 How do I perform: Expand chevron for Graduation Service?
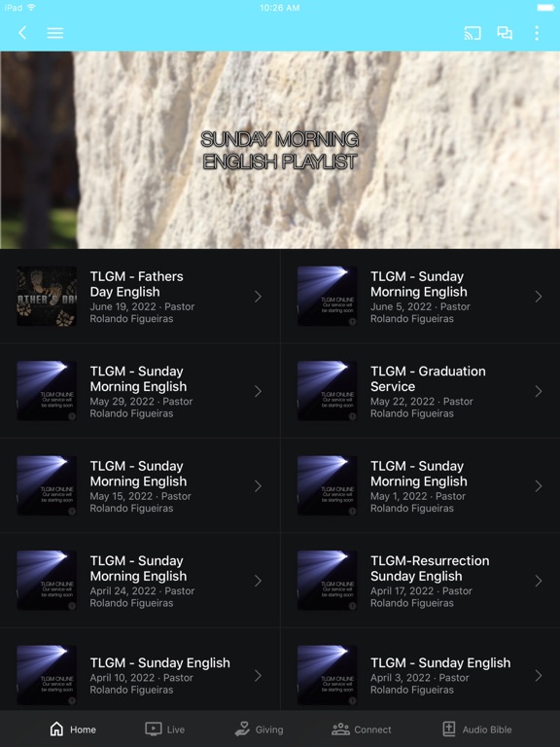538,391
